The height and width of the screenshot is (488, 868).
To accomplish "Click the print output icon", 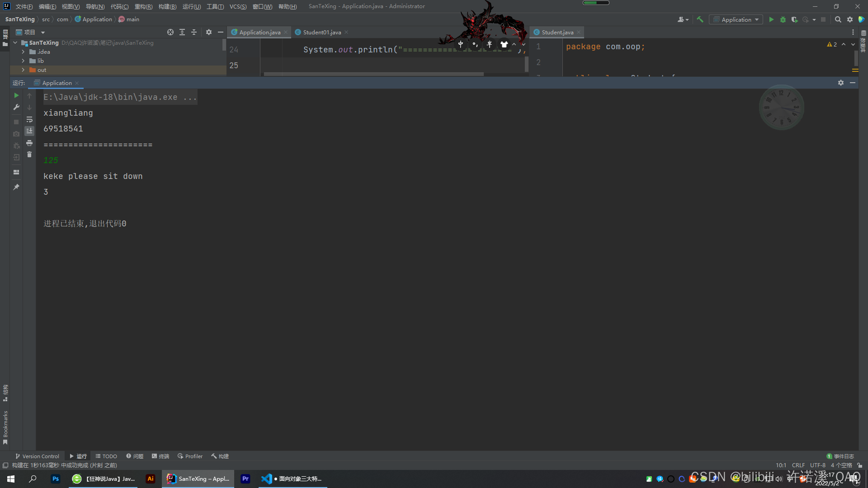I will pyautogui.click(x=29, y=143).
